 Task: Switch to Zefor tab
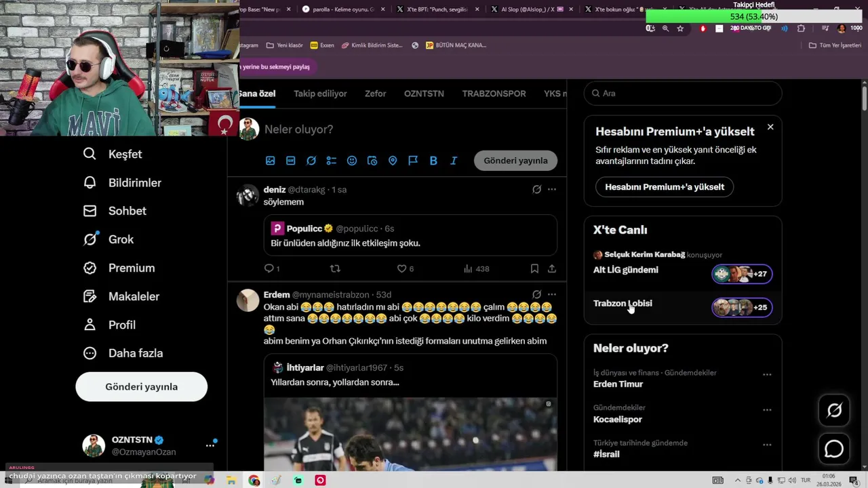click(376, 94)
